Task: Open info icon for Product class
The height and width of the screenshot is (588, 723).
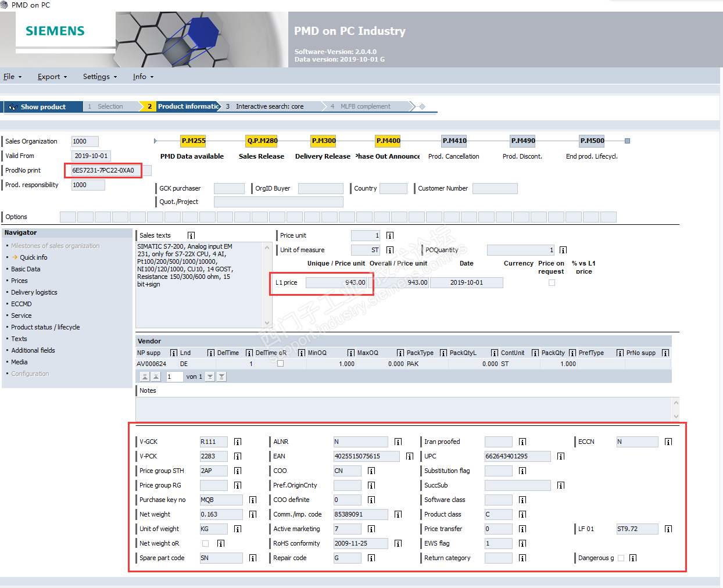Action: pyautogui.click(x=522, y=514)
